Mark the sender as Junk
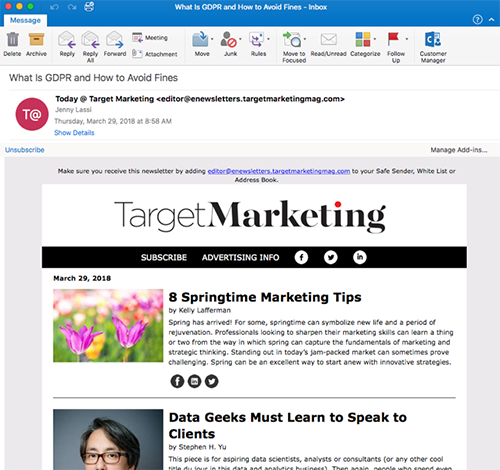 [228, 39]
